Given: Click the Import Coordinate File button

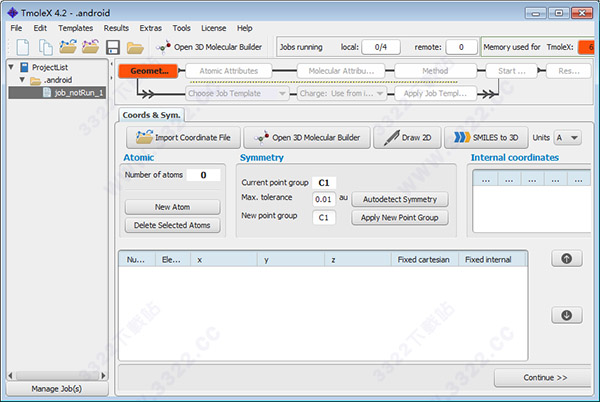Looking at the screenshot, I should pos(182,137).
